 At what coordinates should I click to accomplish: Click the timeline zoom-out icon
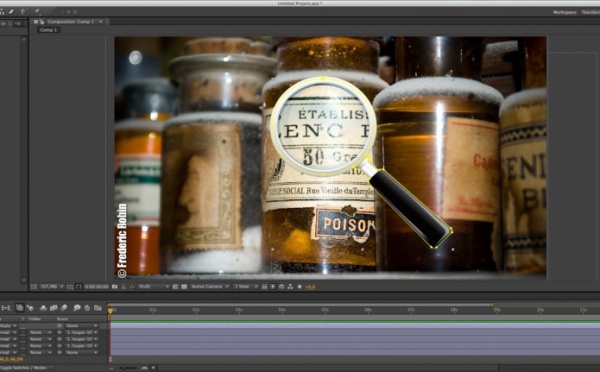click(x=112, y=368)
